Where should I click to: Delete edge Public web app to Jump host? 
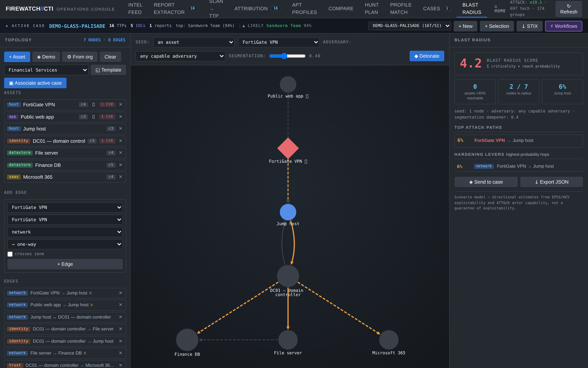tap(120, 305)
